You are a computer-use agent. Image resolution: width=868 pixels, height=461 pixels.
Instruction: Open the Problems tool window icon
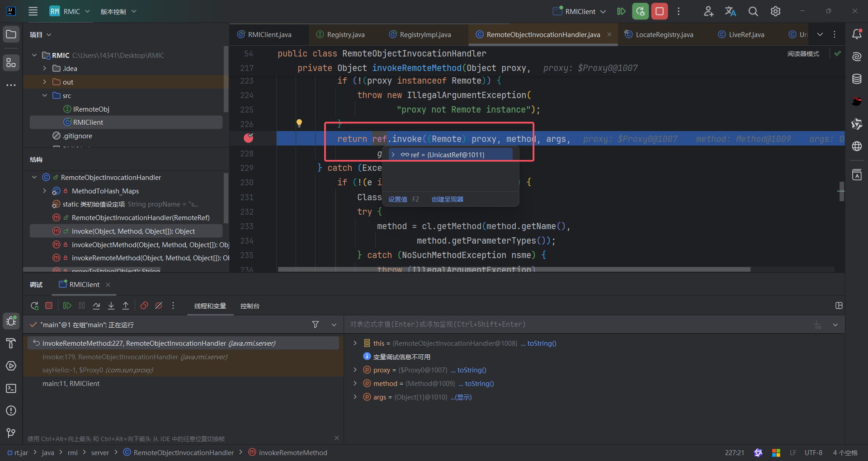coord(11,410)
